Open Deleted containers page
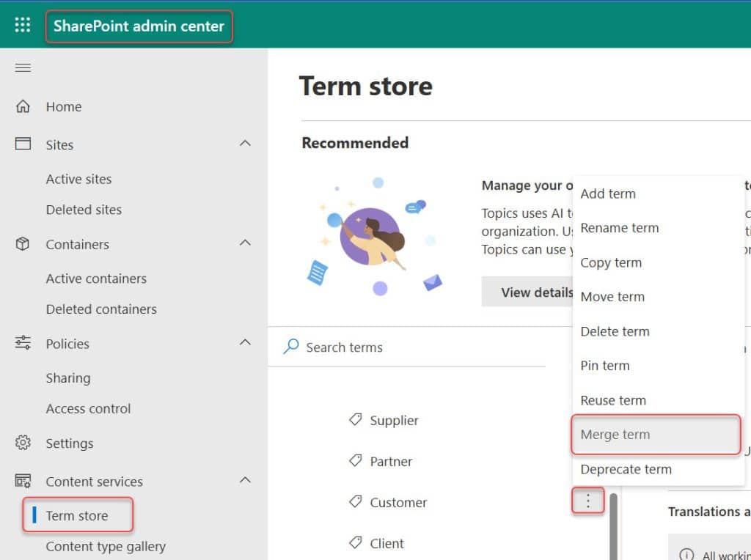 (x=101, y=309)
